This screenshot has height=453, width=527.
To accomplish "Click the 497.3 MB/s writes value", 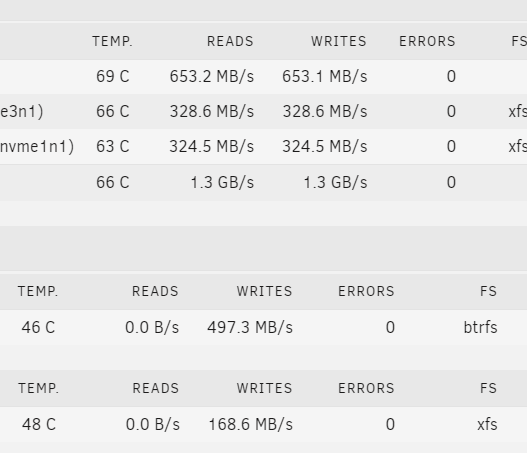I will click(x=250, y=327).
